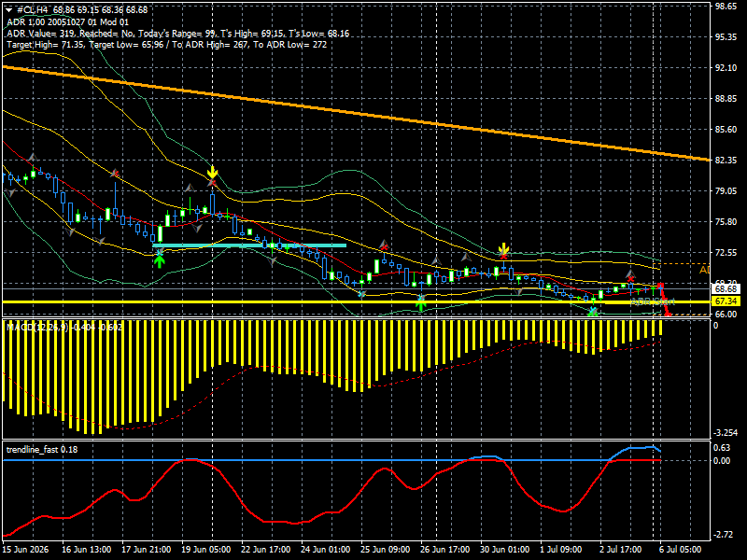This screenshot has height=560, width=747.
Task: Click the "ADR Start" label on the chart
Action: point(653,301)
